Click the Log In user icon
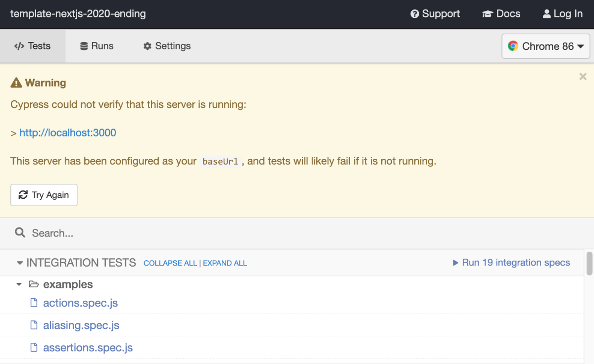This screenshot has width=594, height=364. [x=546, y=14]
